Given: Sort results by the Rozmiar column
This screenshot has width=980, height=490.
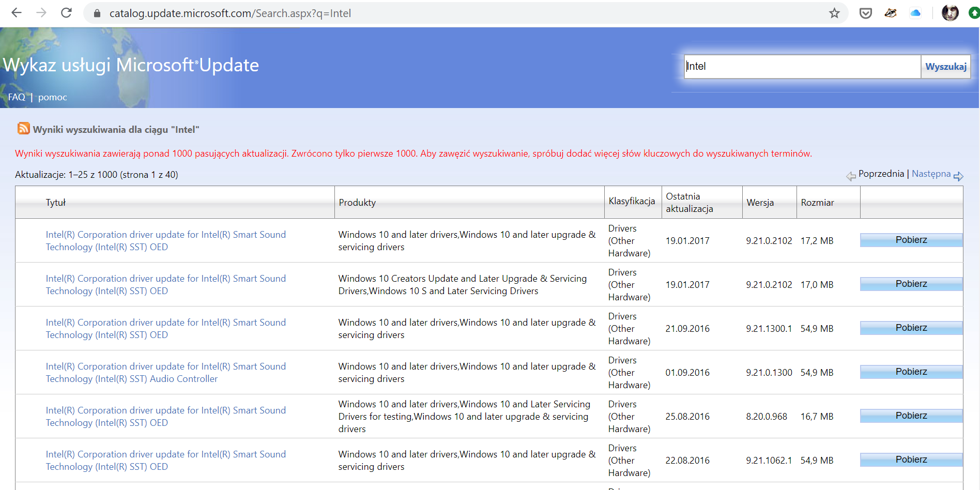Looking at the screenshot, I should (x=817, y=203).
